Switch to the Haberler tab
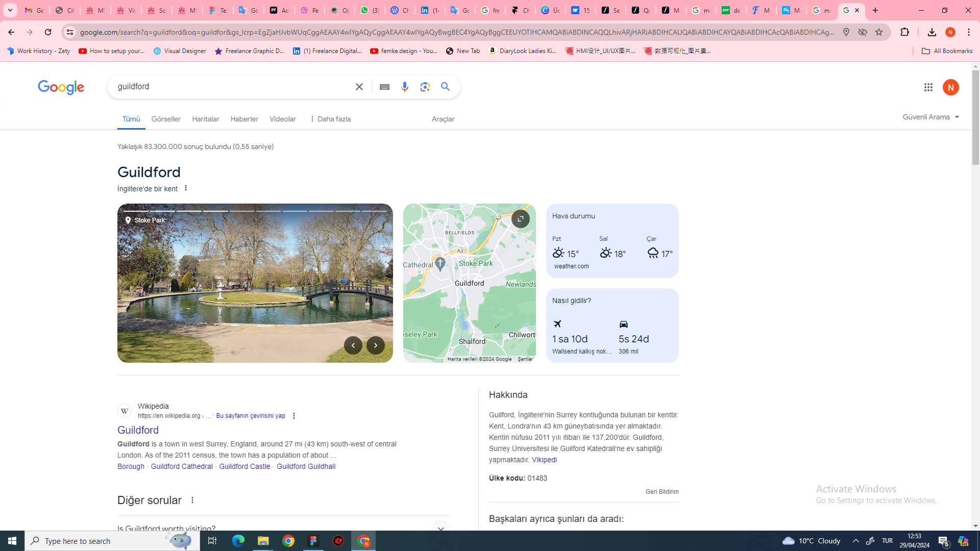Screen dimensions: 980x551 (x=244, y=119)
